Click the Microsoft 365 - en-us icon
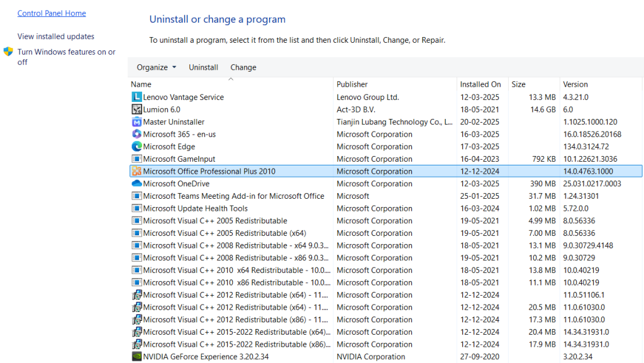The width and height of the screenshot is (644, 363). 136,134
